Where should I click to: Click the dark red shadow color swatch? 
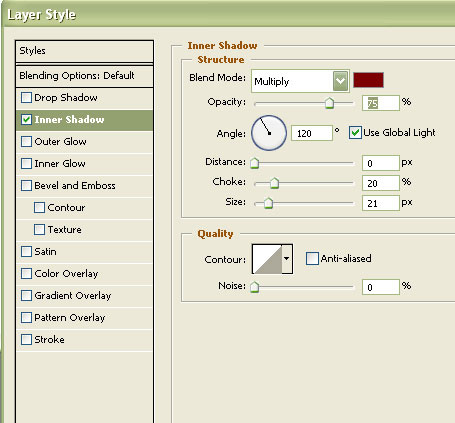[x=368, y=80]
